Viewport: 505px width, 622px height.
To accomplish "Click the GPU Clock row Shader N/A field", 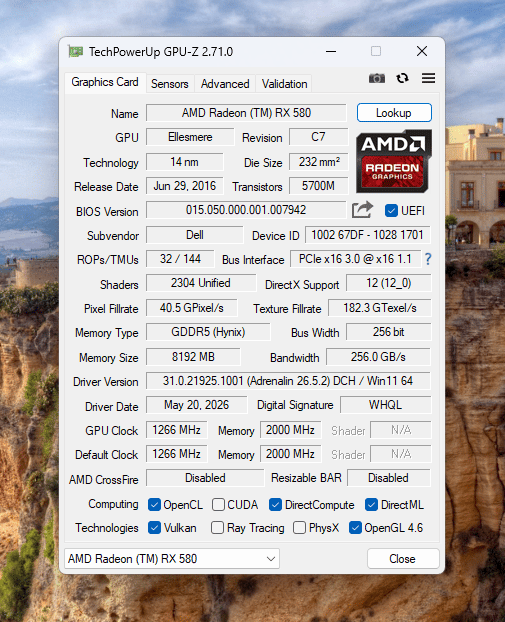I will tap(401, 430).
